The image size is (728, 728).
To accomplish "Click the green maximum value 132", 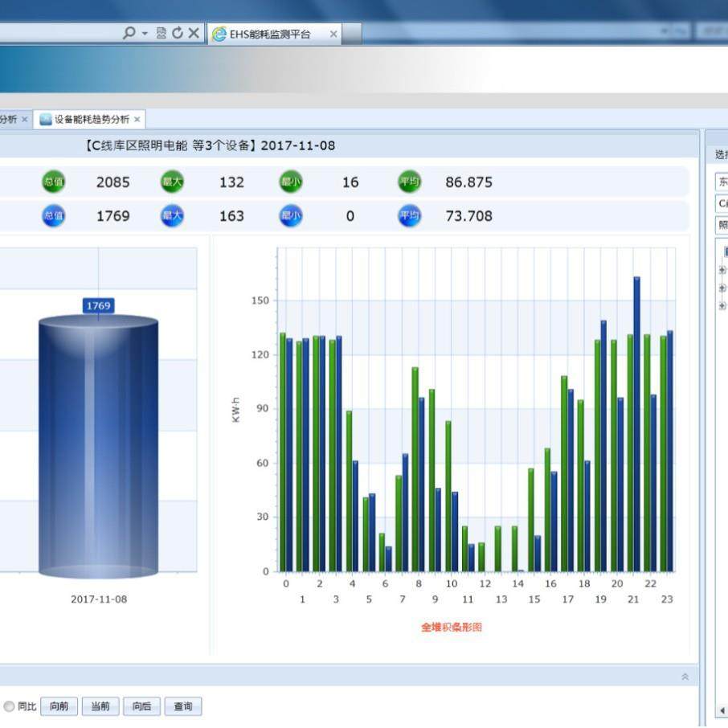I will [x=231, y=182].
